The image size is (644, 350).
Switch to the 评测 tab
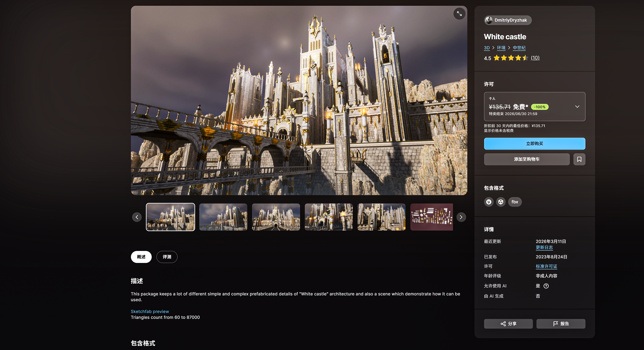[x=167, y=257]
